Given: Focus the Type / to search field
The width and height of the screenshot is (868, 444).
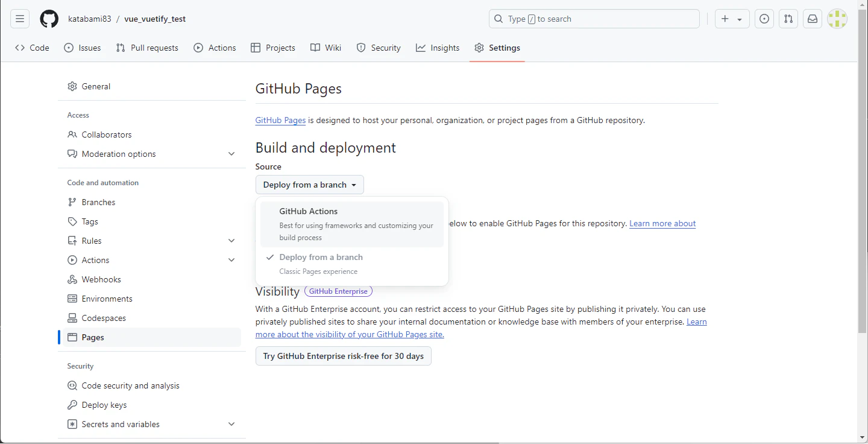Looking at the screenshot, I should tap(594, 19).
